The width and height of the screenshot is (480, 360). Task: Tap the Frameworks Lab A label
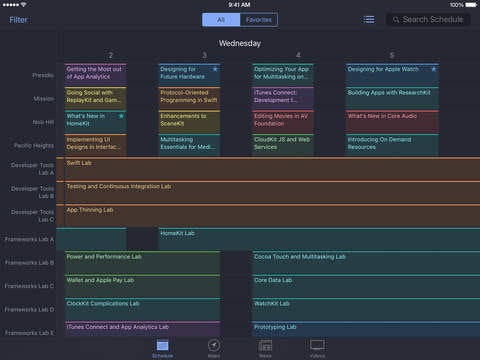[29, 239]
